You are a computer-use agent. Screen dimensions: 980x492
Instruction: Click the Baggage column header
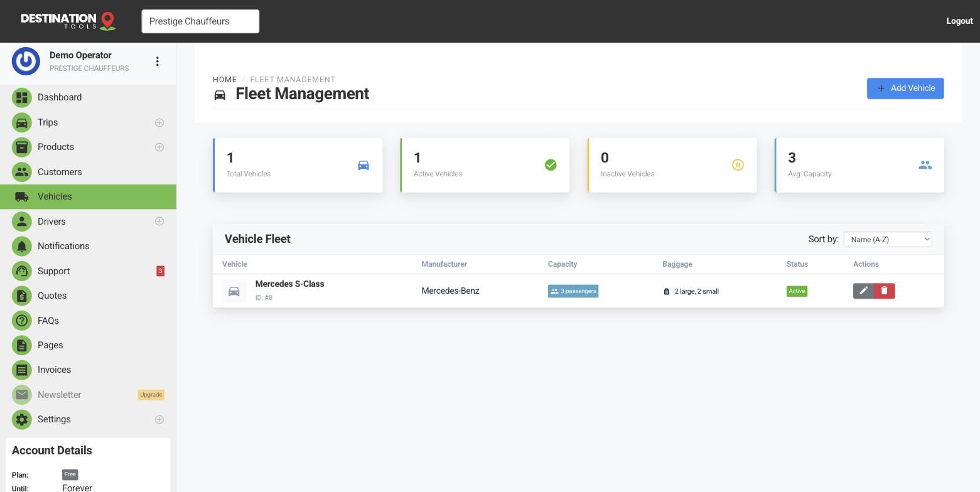[x=677, y=264]
